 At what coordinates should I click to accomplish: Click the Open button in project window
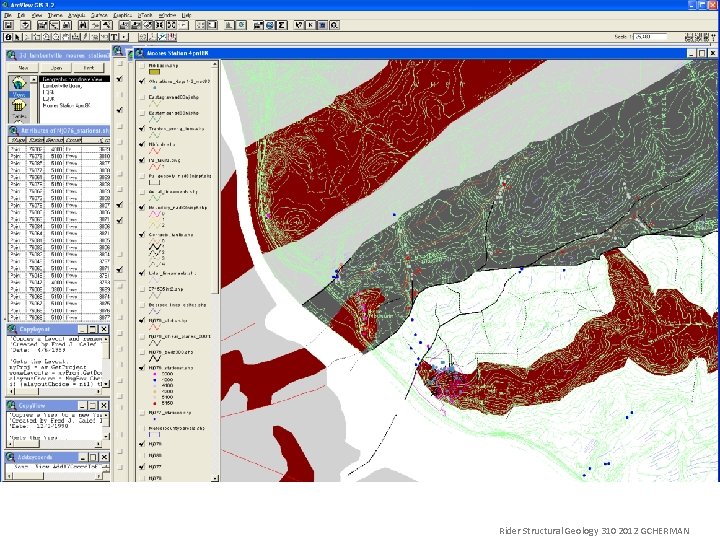click(56, 68)
